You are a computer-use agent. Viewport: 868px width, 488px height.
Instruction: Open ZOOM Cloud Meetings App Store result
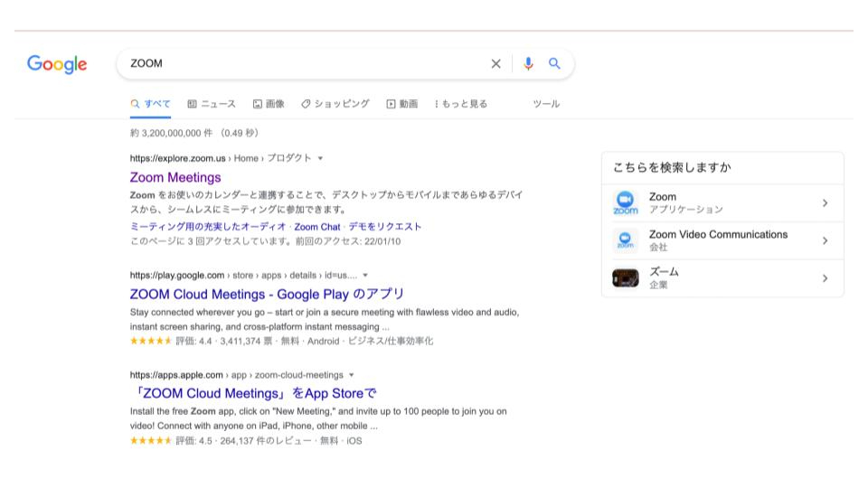(x=254, y=393)
